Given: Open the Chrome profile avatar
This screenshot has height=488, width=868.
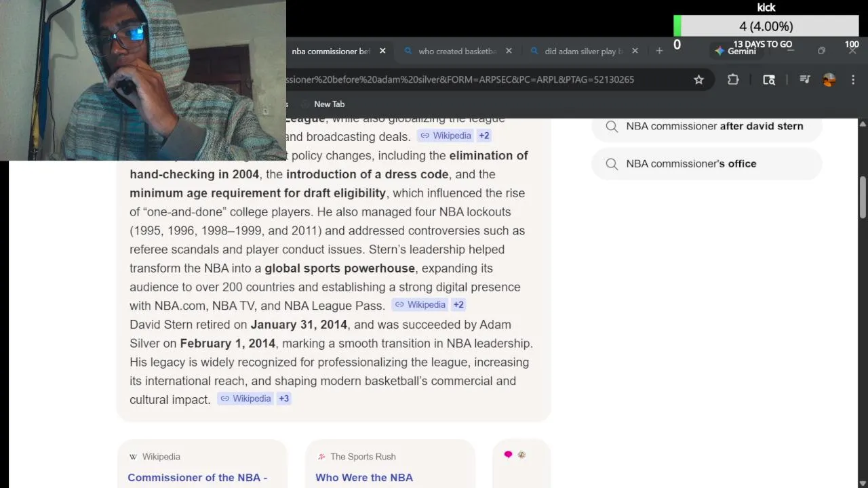Looking at the screenshot, I should click(x=829, y=79).
